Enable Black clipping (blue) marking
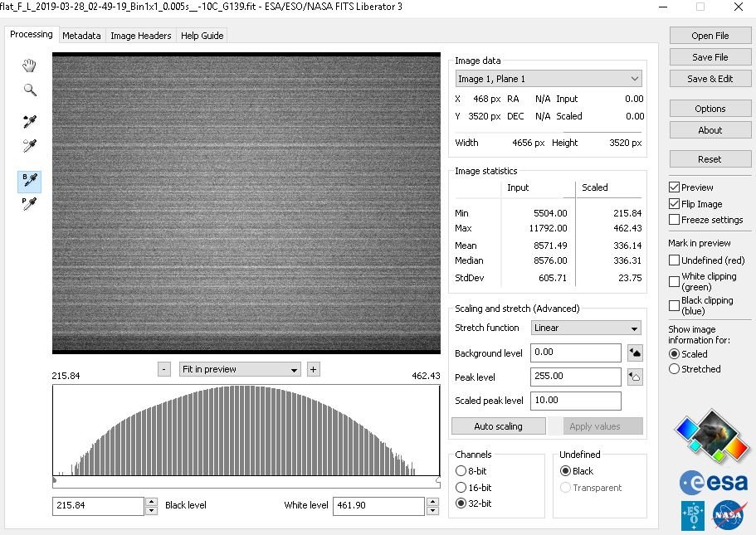This screenshot has height=535, width=756. point(674,305)
